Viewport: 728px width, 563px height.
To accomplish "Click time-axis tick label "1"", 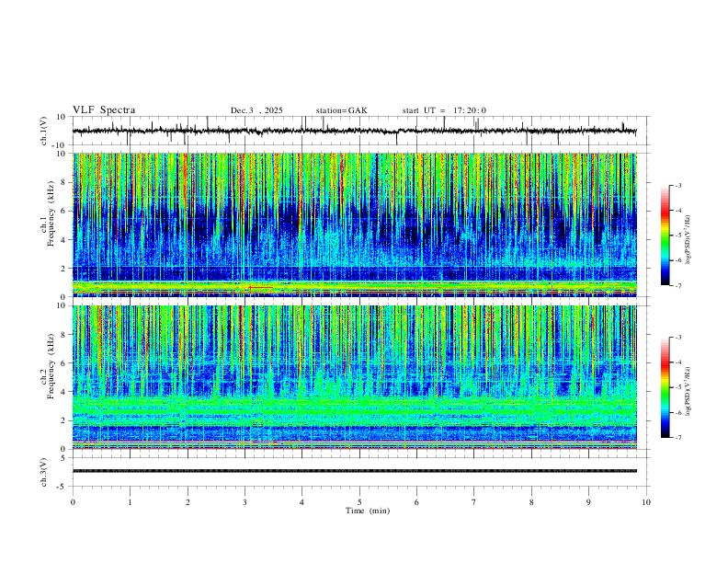I will [x=130, y=502].
